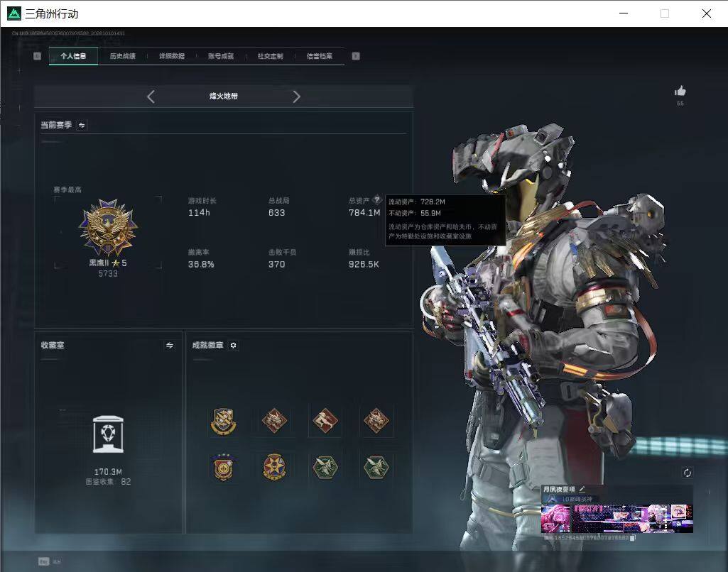
Task: Open the gear settings beside 成就徽章
Action: click(234, 345)
